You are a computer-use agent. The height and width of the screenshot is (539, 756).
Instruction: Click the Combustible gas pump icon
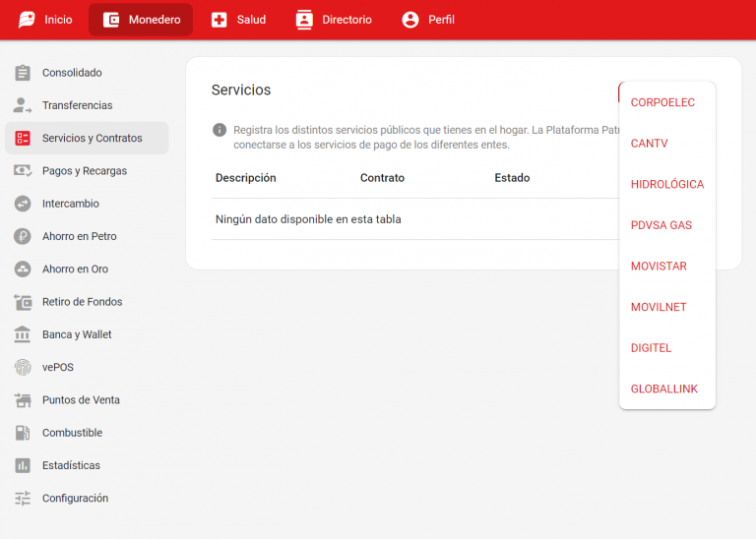[23, 433]
